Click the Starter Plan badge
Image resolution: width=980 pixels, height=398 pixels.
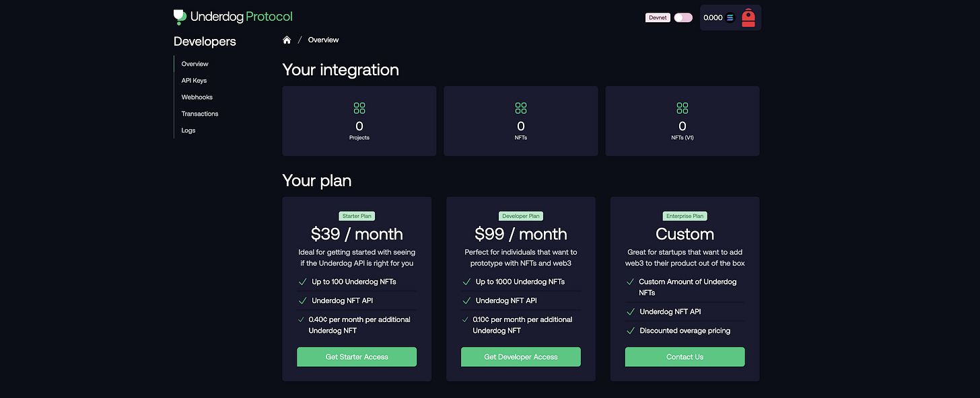(x=357, y=216)
